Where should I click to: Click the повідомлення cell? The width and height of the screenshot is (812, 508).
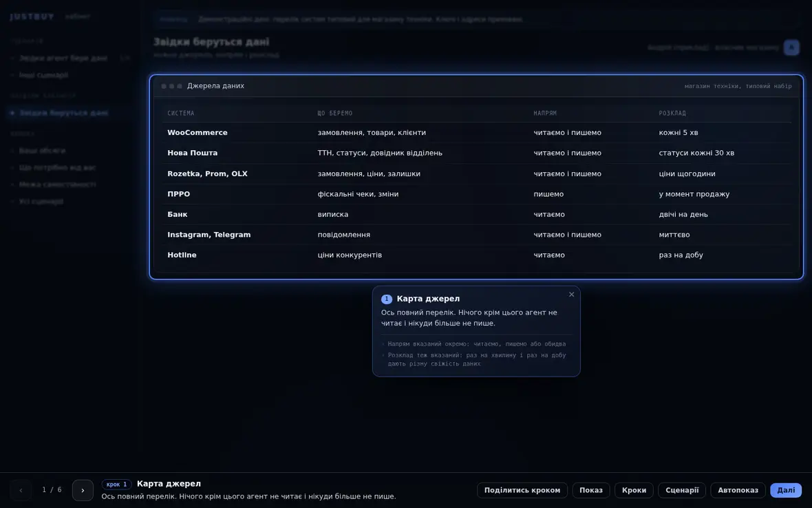point(343,235)
